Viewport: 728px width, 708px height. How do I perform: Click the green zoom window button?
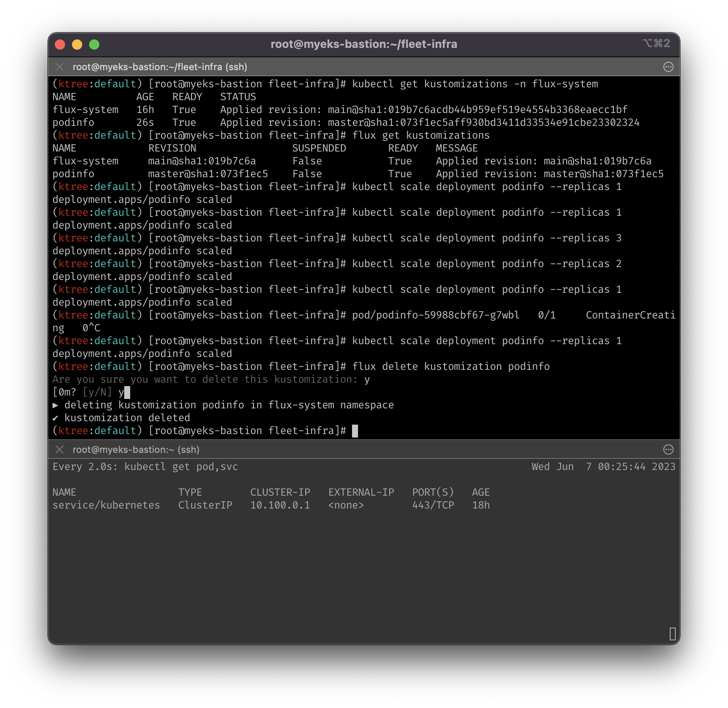94,45
